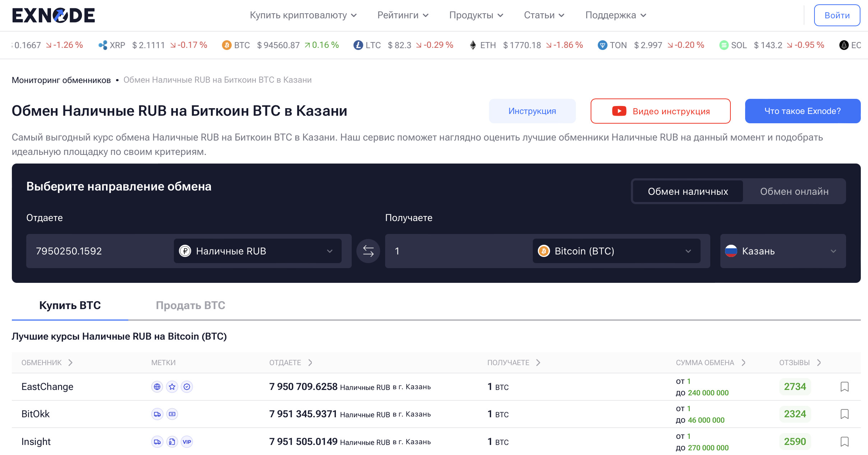
Task: Open the Bitcoin (BTC) currency dropdown
Action: click(616, 251)
